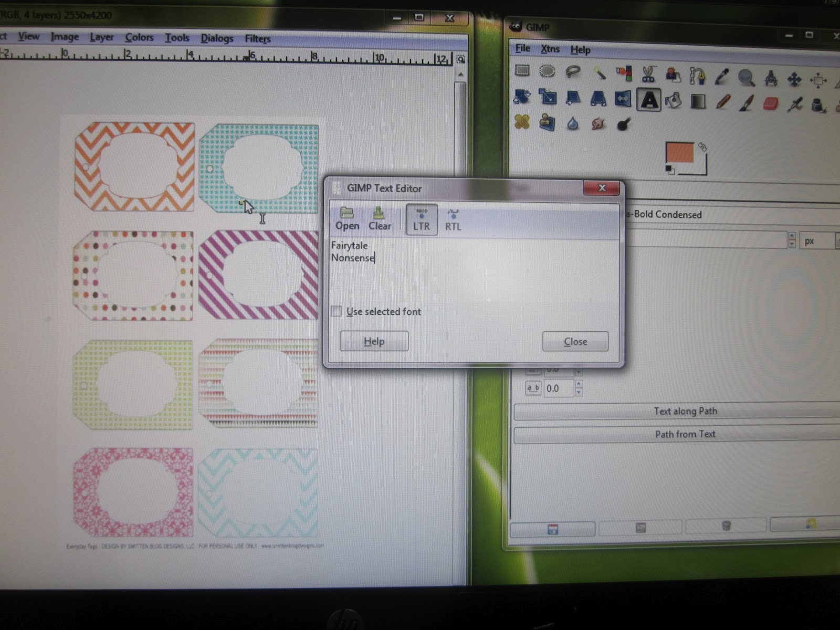840x630 pixels.
Task: Open the Tools menu
Action: [177, 38]
